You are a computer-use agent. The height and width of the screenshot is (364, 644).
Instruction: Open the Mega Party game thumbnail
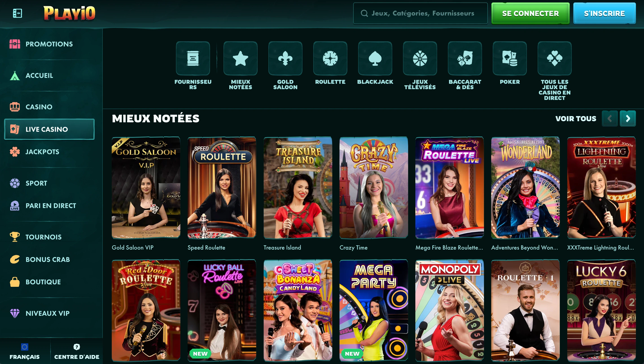pyautogui.click(x=374, y=310)
